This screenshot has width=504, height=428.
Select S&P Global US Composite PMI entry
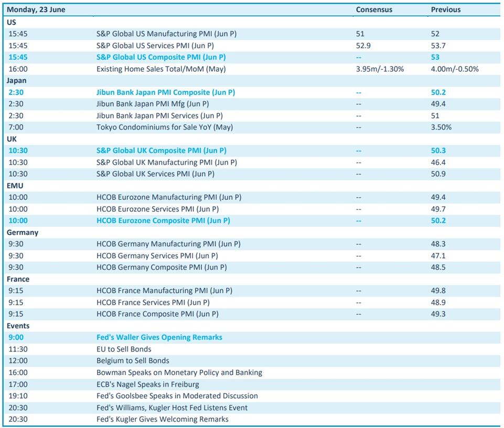pyautogui.click(x=161, y=57)
